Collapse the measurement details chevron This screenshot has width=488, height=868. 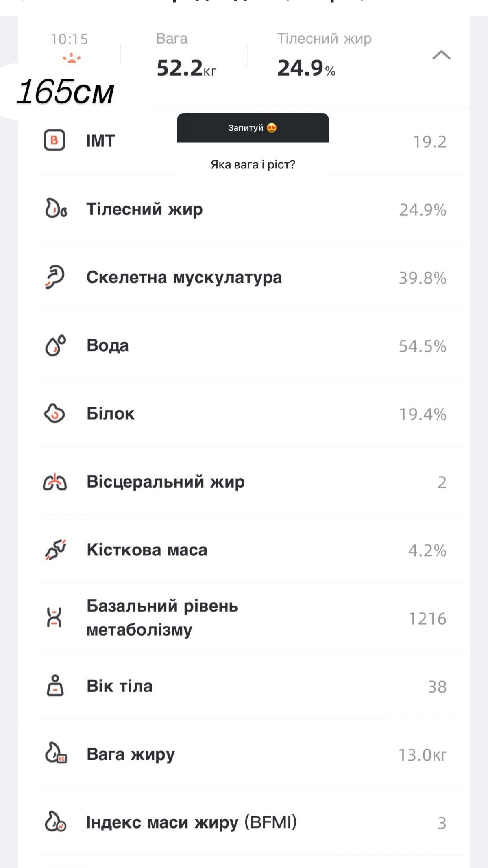[x=441, y=55]
